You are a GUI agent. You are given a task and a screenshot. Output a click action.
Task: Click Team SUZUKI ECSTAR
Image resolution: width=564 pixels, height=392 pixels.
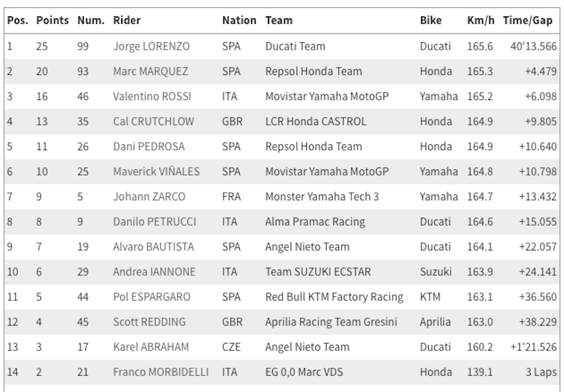click(x=318, y=272)
